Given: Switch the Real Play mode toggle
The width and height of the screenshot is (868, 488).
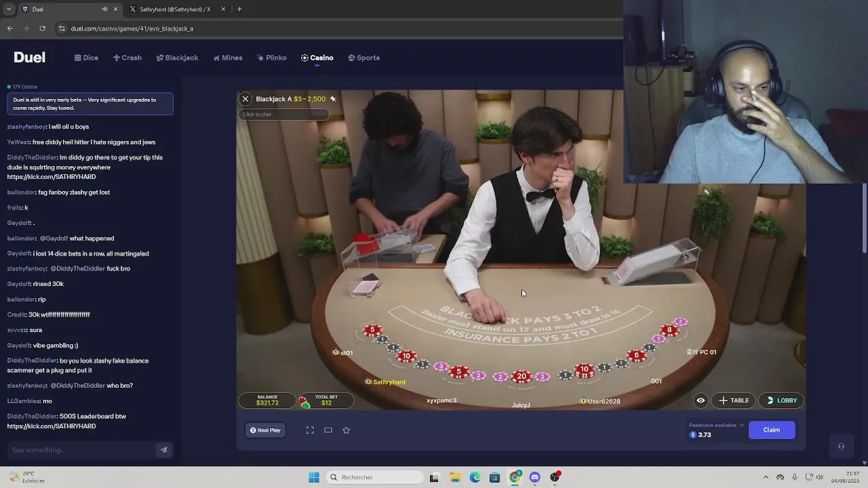Looking at the screenshot, I should 265,430.
